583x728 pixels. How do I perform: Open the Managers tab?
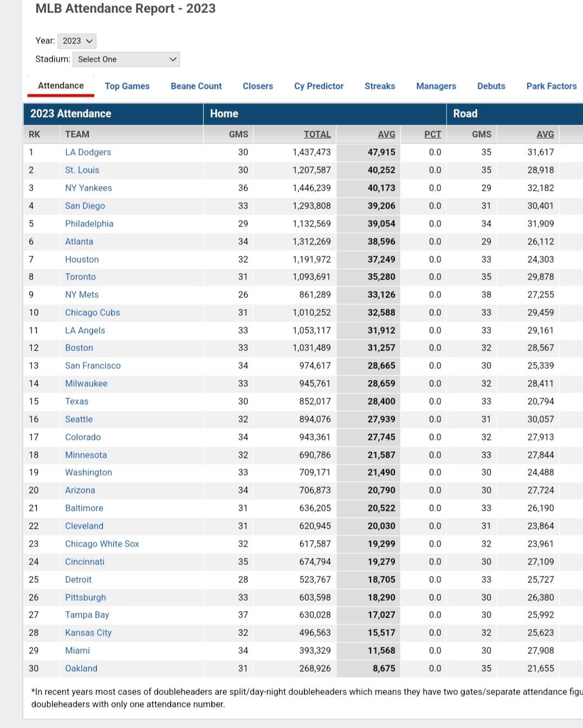[x=436, y=86]
